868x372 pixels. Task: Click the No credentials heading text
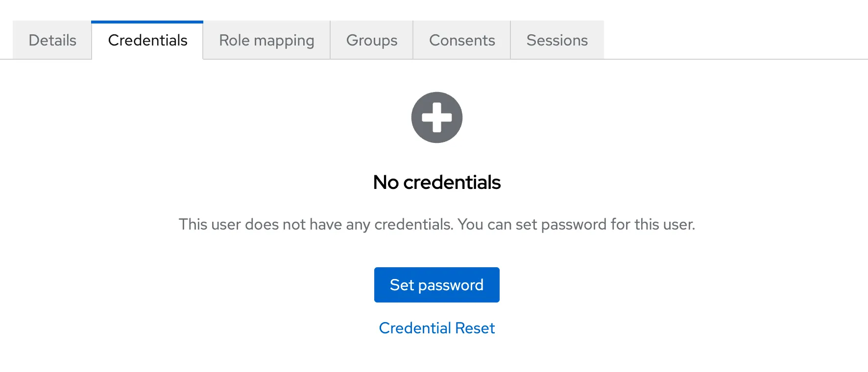coord(436,182)
